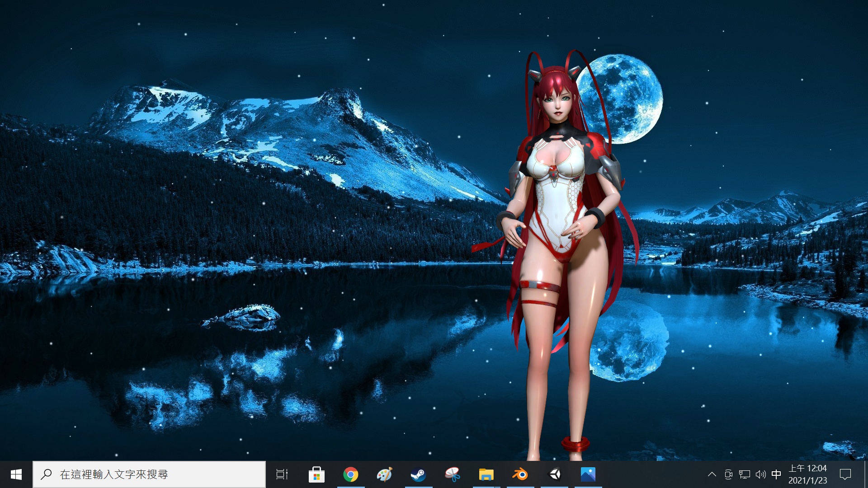Open the volume control speaker icon
Viewport: 868px width, 488px height.
[x=761, y=474]
